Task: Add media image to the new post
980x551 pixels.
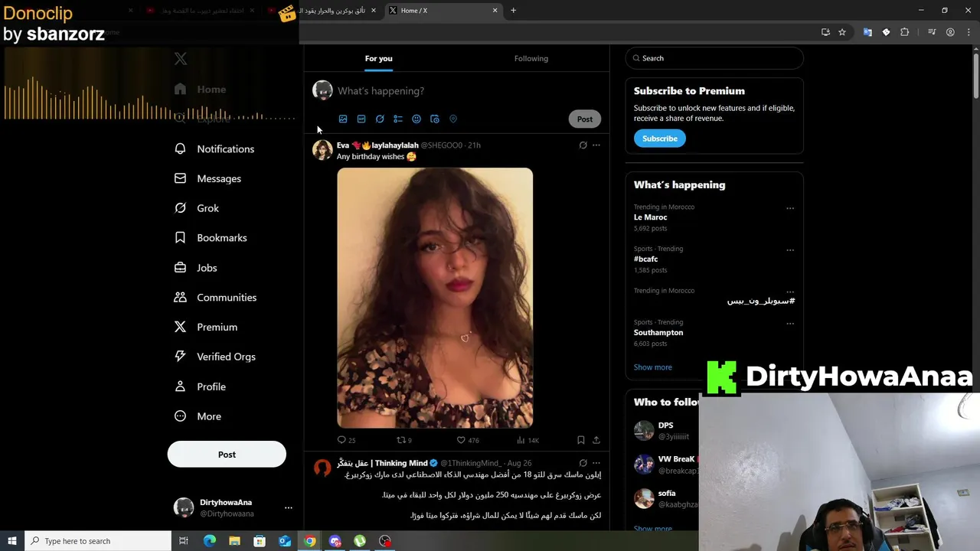Action: (x=343, y=119)
